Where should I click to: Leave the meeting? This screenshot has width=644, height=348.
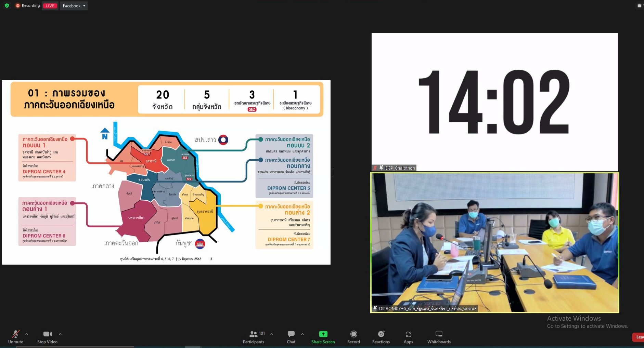click(638, 337)
